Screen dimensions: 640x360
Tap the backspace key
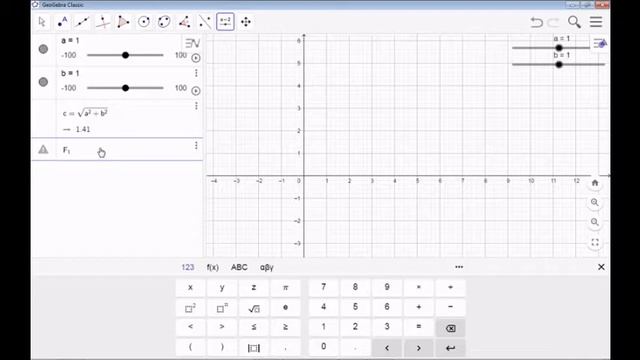[450, 328]
